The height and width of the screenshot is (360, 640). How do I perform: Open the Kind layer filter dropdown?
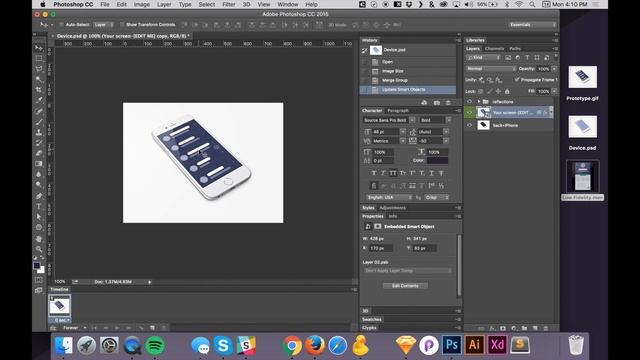483,58
